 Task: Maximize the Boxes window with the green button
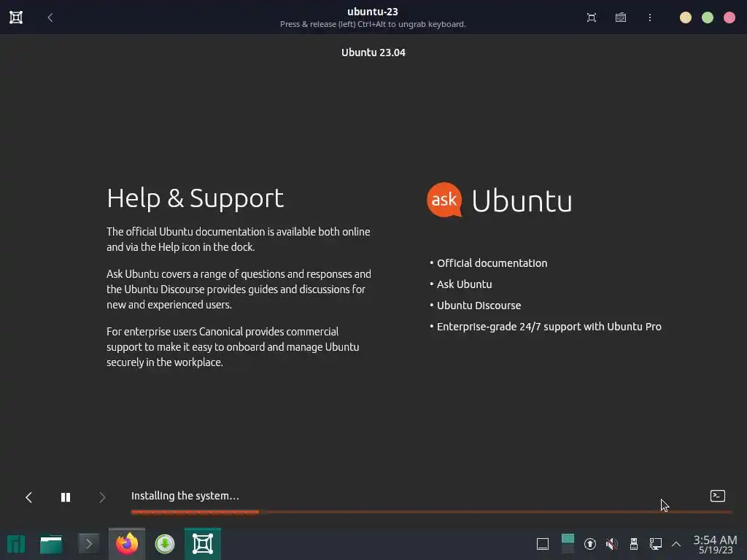[707, 17]
